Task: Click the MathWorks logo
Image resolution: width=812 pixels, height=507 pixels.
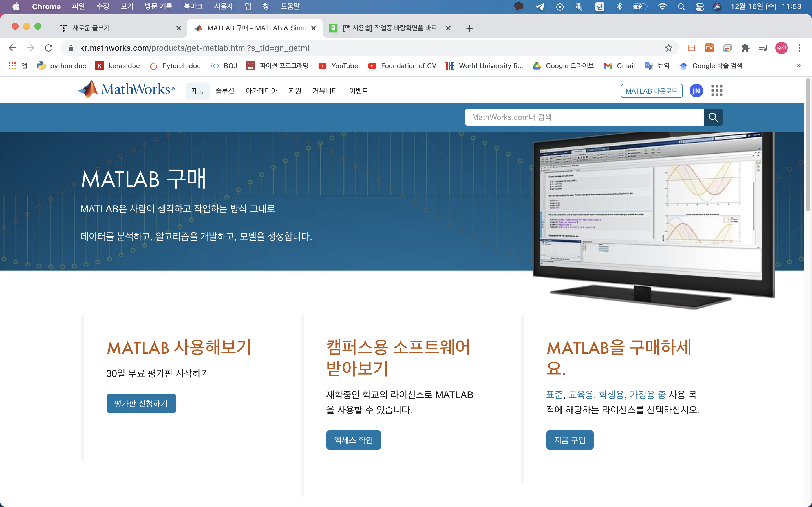Action: pyautogui.click(x=126, y=89)
